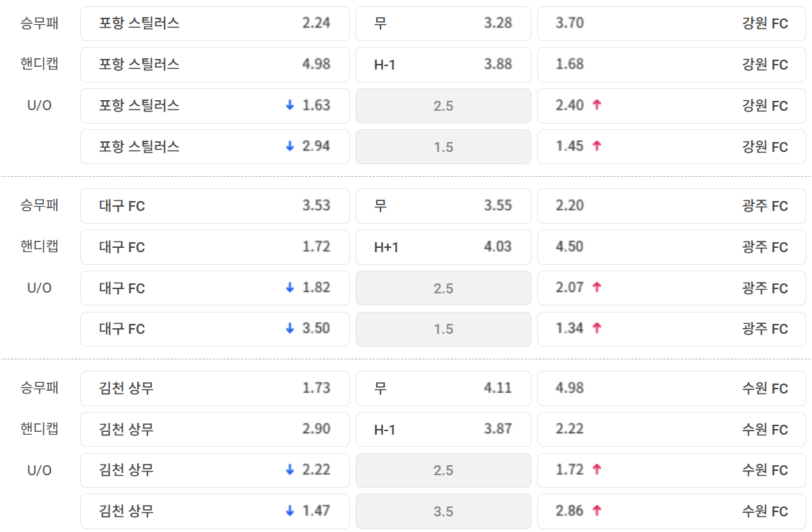Select draw 무 at 4.11 odds

(443, 389)
